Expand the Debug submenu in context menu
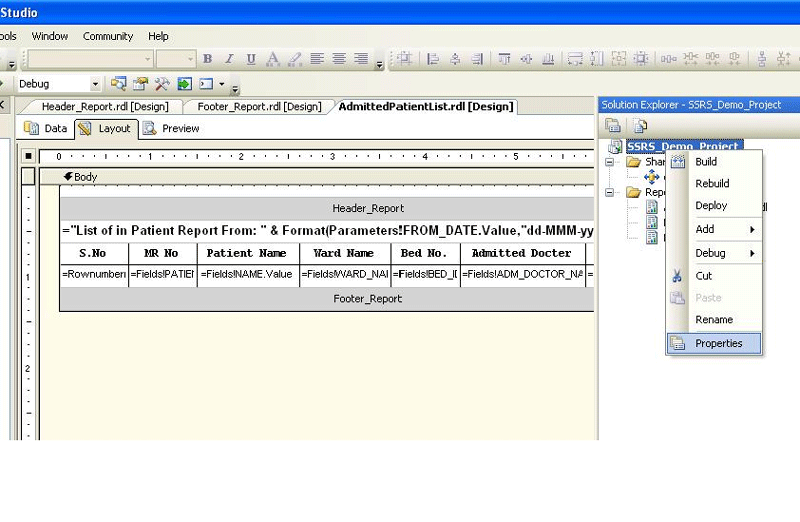The height and width of the screenshot is (522, 800). click(x=714, y=253)
